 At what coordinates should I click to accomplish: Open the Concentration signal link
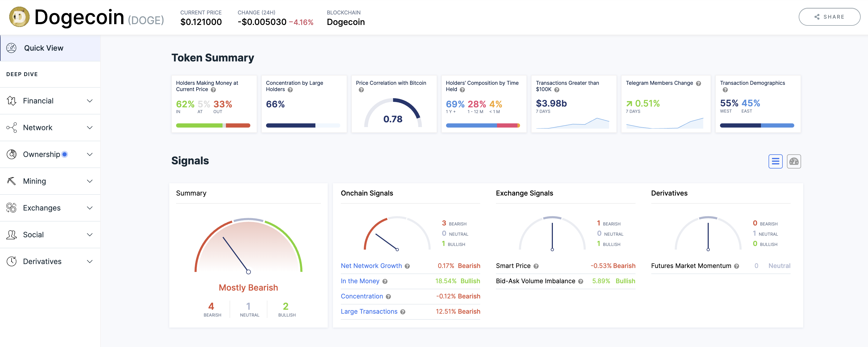[362, 296]
